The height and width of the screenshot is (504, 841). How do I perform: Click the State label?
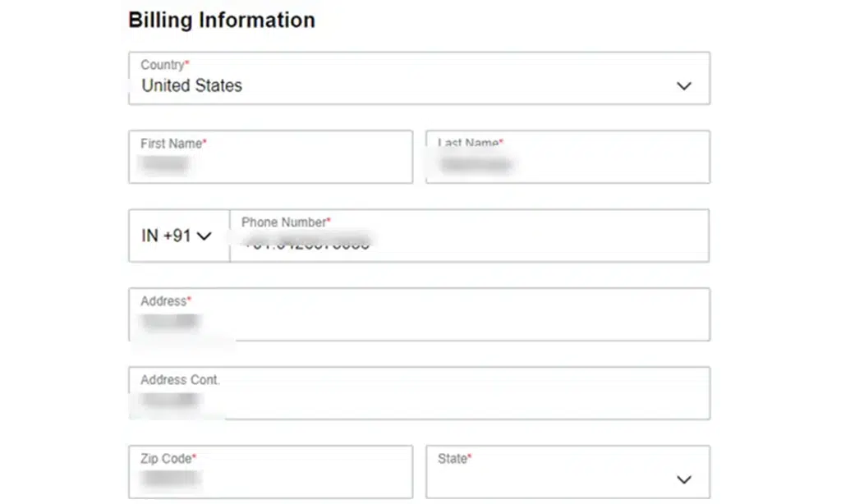453,459
